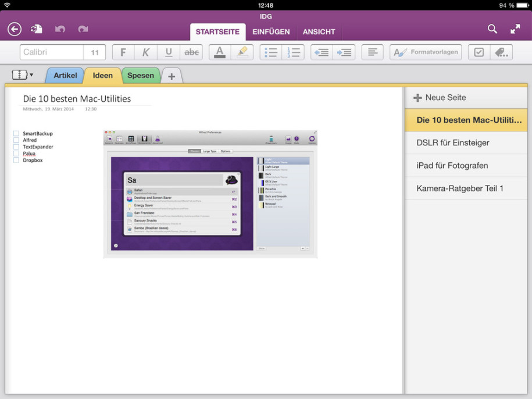Mark the Dropbox task as done

[16, 160]
